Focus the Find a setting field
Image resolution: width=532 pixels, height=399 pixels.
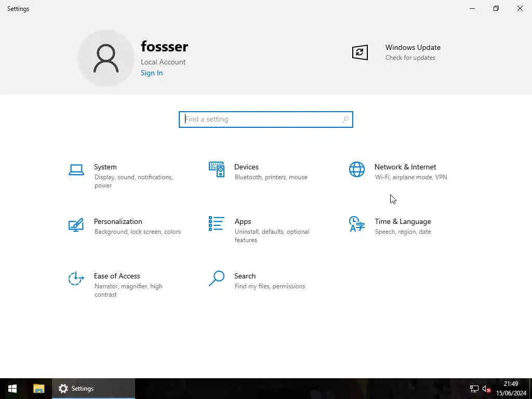266,119
